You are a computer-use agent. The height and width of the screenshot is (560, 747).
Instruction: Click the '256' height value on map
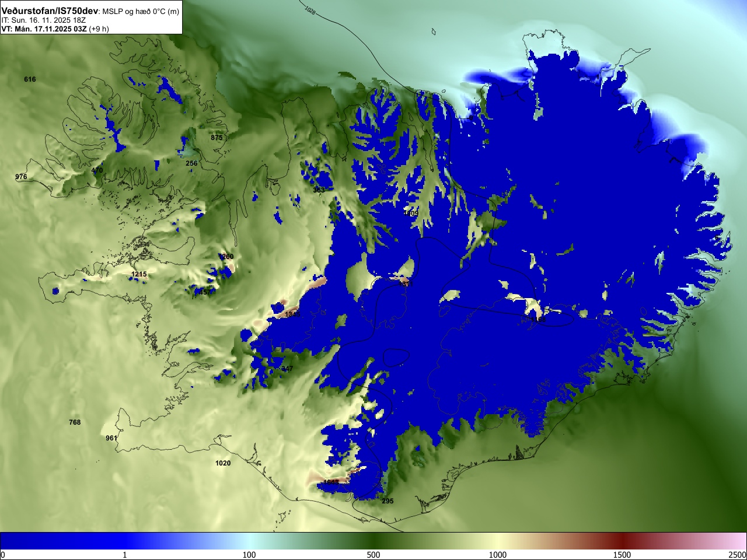click(191, 163)
